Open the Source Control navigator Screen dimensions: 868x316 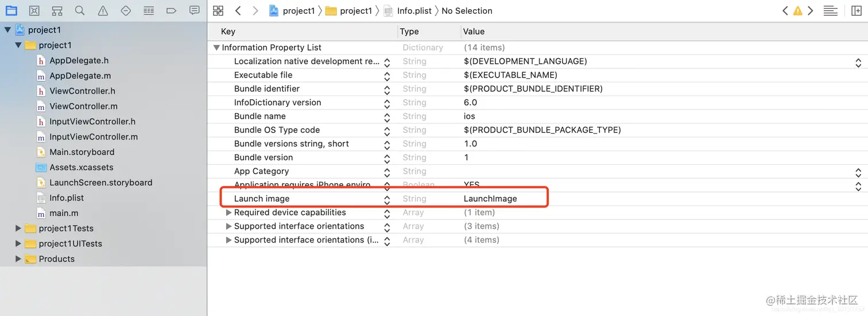[34, 11]
